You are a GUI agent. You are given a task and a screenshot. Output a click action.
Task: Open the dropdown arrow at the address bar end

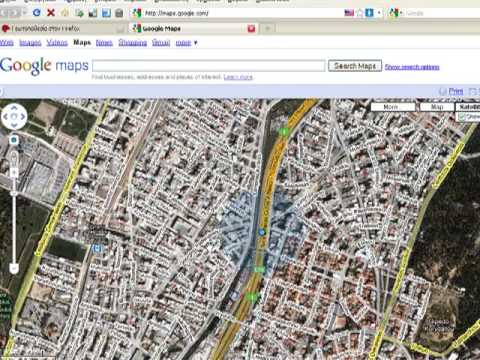click(x=379, y=13)
